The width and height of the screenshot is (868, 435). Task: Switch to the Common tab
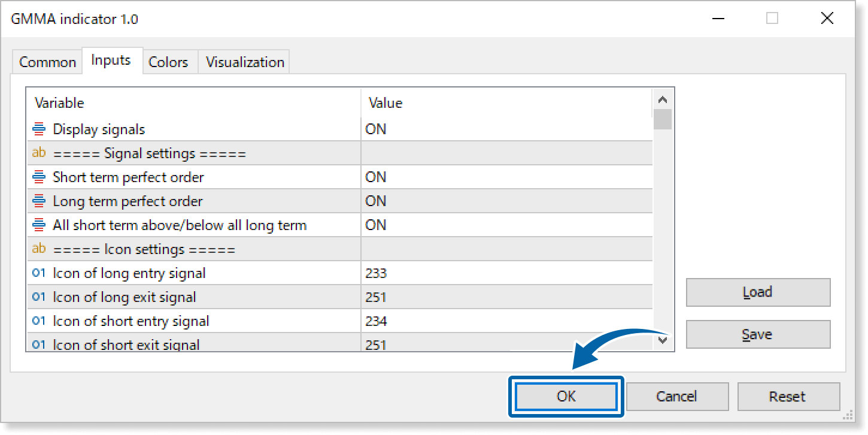[47, 62]
